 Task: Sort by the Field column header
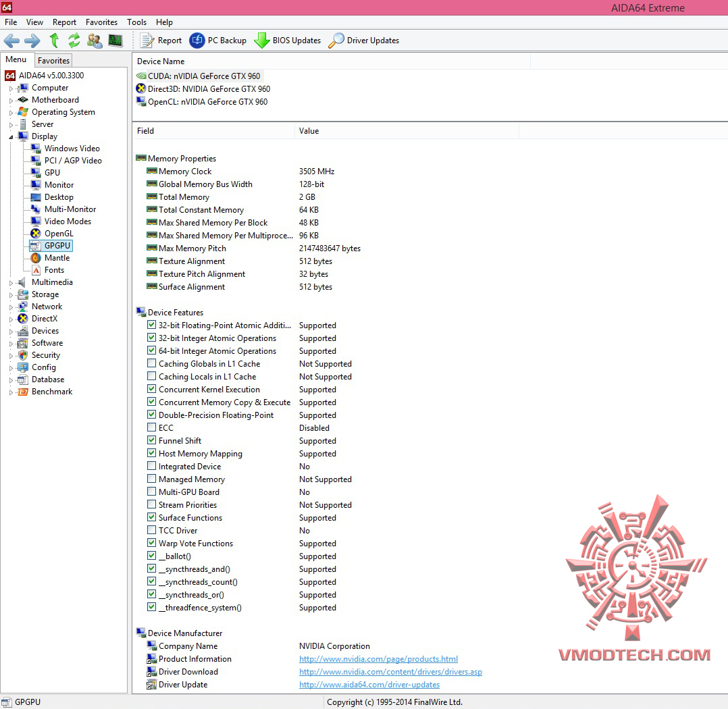pyautogui.click(x=213, y=131)
